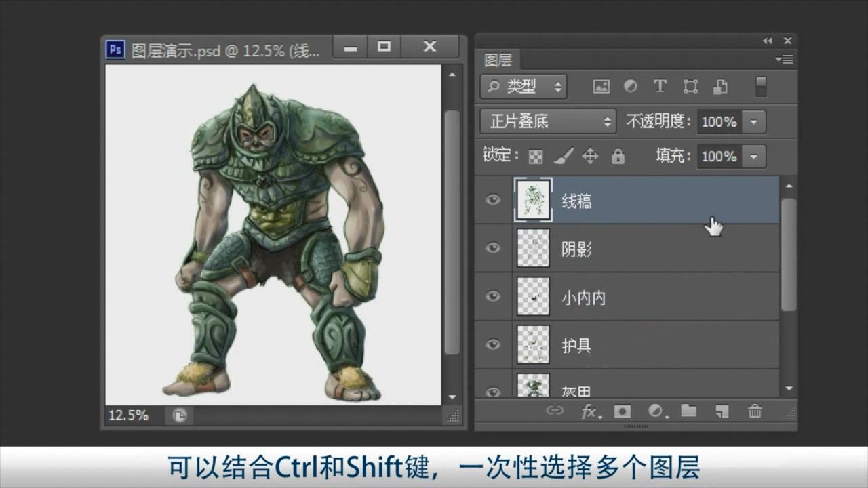This screenshot has height=488, width=868.
Task: Lock position move icon
Action: coord(590,157)
